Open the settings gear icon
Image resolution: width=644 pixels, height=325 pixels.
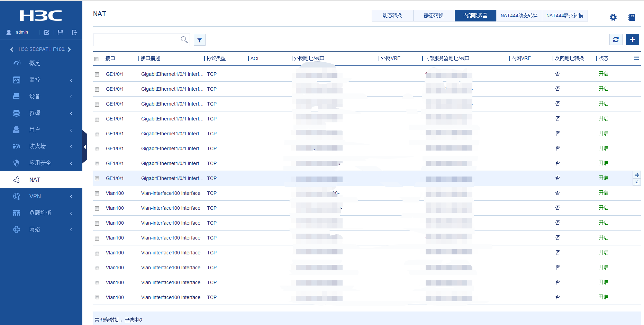click(x=613, y=17)
